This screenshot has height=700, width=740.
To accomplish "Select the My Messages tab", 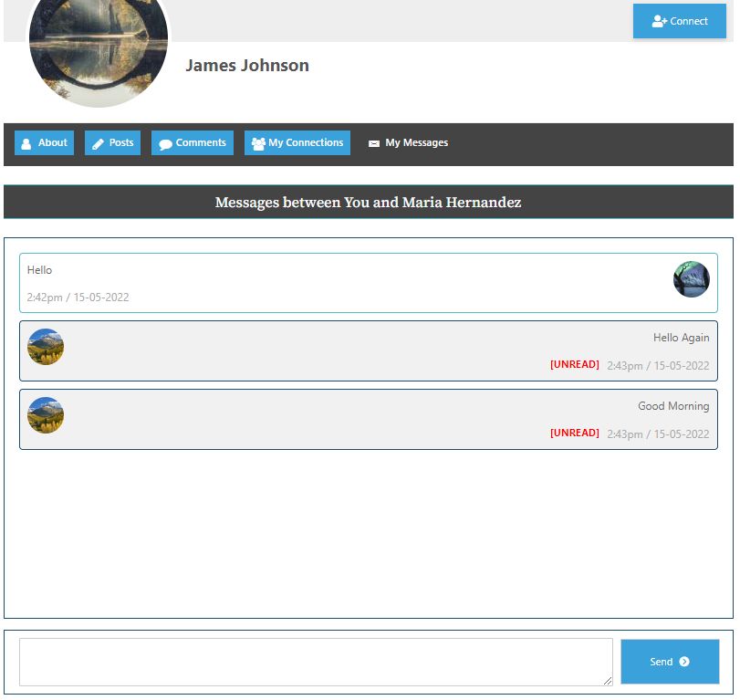I will (x=408, y=142).
